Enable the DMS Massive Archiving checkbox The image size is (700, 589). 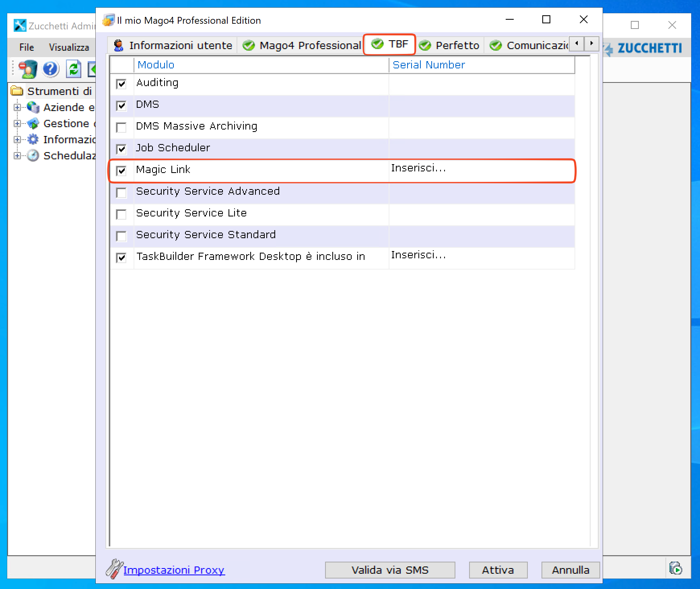pyautogui.click(x=121, y=128)
